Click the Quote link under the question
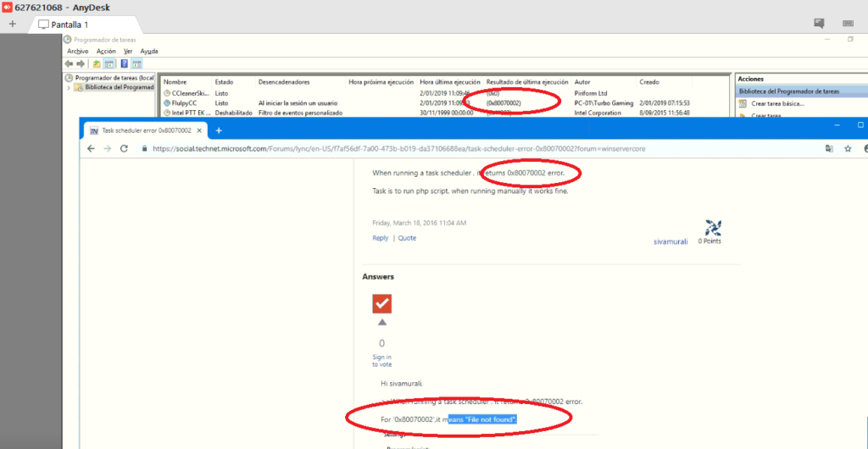This screenshot has height=449, width=868. pos(407,238)
